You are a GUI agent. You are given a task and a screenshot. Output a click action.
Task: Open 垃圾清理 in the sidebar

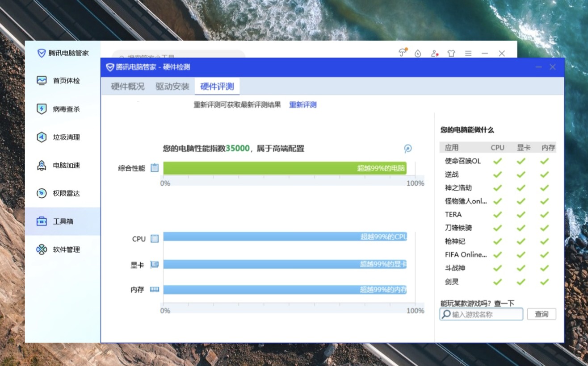point(66,137)
